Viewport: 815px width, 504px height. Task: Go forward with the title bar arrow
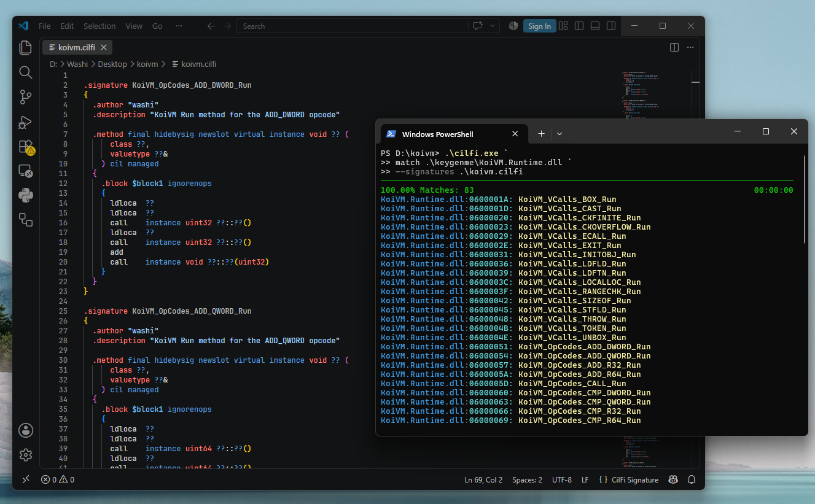[227, 26]
